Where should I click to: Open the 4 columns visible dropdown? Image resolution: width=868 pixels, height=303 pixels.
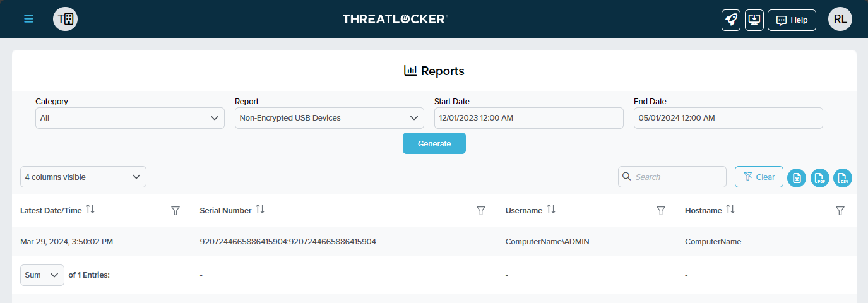(x=83, y=177)
